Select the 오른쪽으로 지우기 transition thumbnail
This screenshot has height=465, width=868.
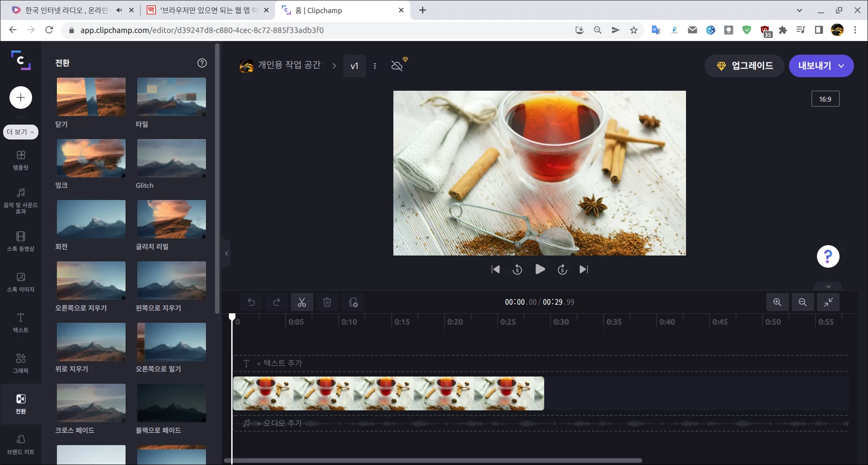pos(91,280)
